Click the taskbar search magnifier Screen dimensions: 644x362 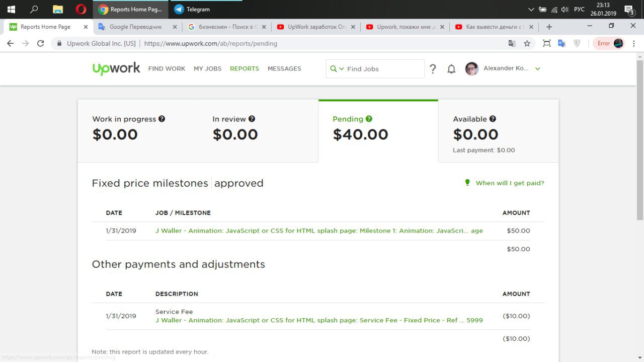click(34, 9)
